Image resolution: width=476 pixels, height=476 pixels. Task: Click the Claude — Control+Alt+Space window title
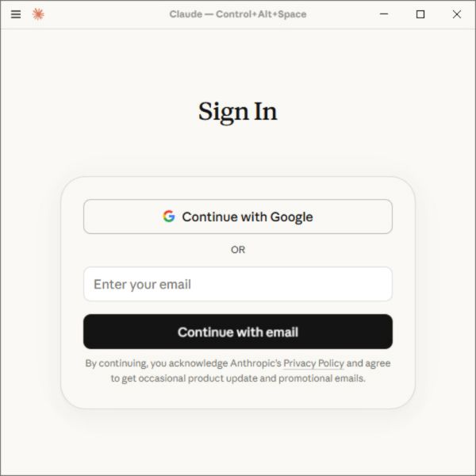(x=238, y=14)
